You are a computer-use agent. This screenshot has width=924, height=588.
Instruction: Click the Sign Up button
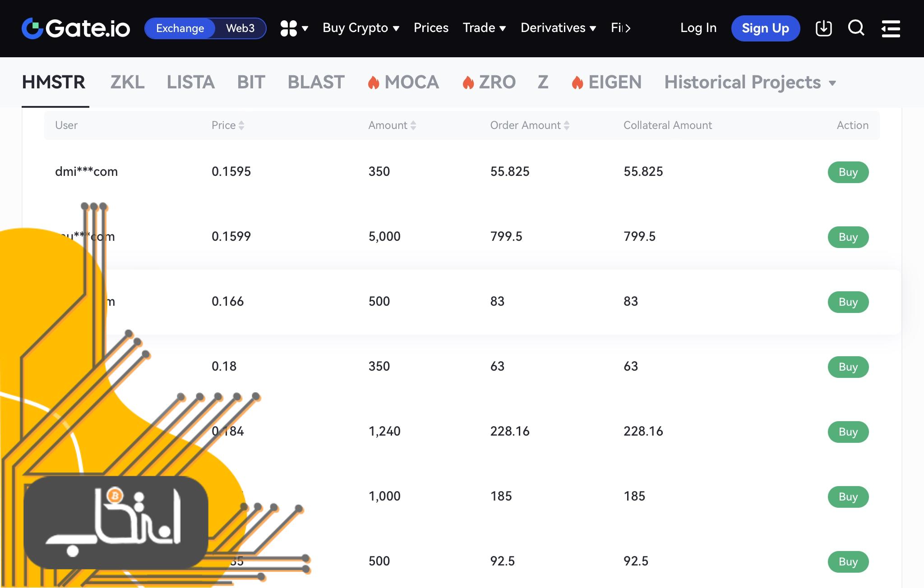pos(766,28)
